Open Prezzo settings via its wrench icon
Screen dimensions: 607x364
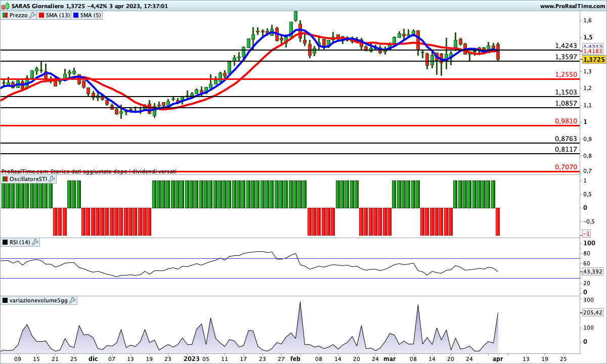32,15
